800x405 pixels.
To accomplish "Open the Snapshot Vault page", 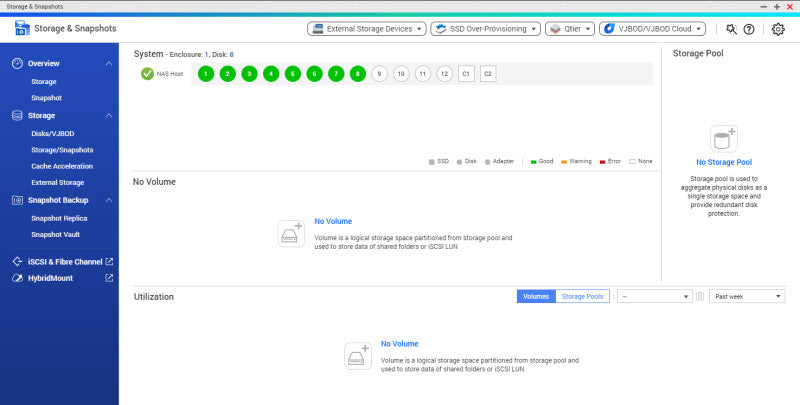I will tap(56, 235).
